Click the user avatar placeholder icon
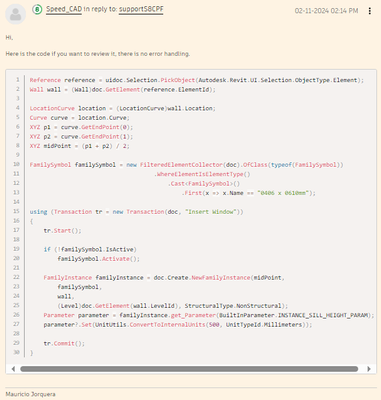The width and height of the screenshot is (381, 400). 16,14
